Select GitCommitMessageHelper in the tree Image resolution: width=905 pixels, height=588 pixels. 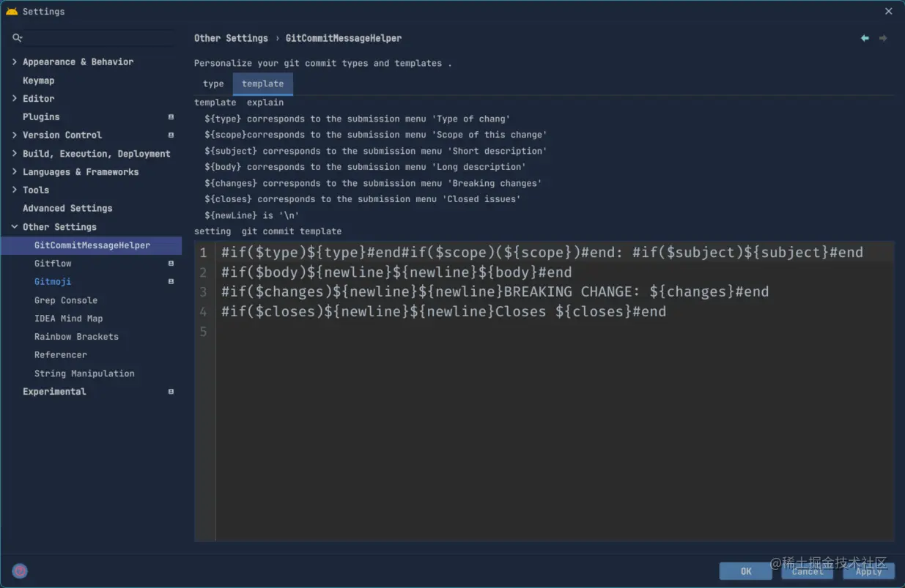[x=92, y=245]
